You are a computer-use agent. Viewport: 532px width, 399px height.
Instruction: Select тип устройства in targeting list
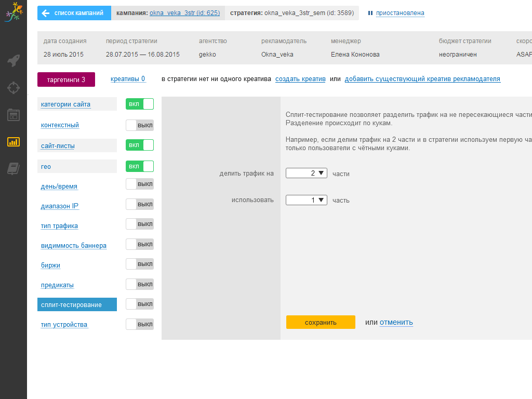click(64, 325)
